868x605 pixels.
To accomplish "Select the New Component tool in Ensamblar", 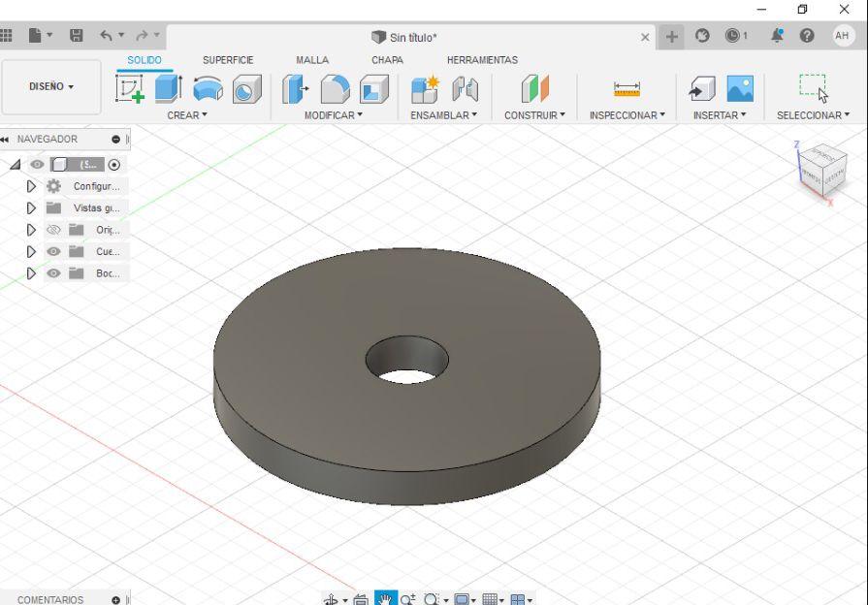I will pyautogui.click(x=425, y=89).
